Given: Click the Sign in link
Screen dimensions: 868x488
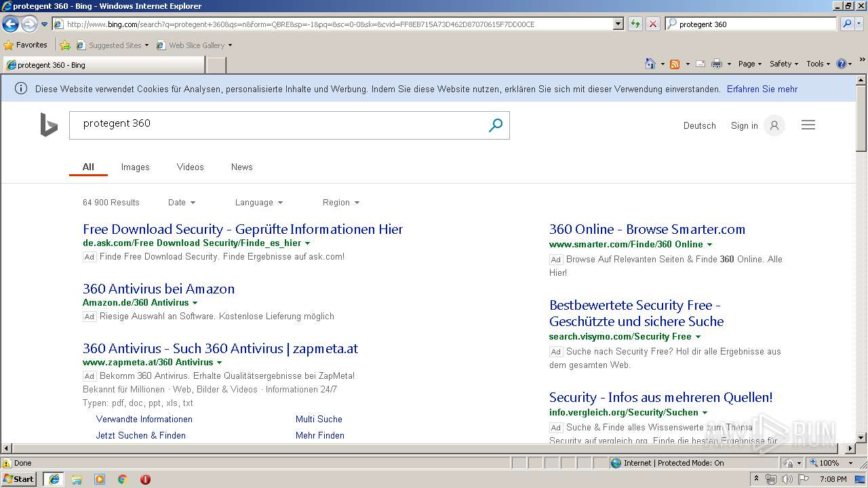Looking at the screenshot, I should pyautogui.click(x=744, y=126).
